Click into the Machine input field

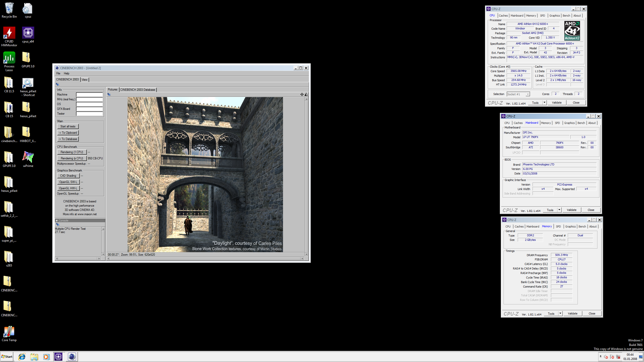pyautogui.click(x=90, y=95)
